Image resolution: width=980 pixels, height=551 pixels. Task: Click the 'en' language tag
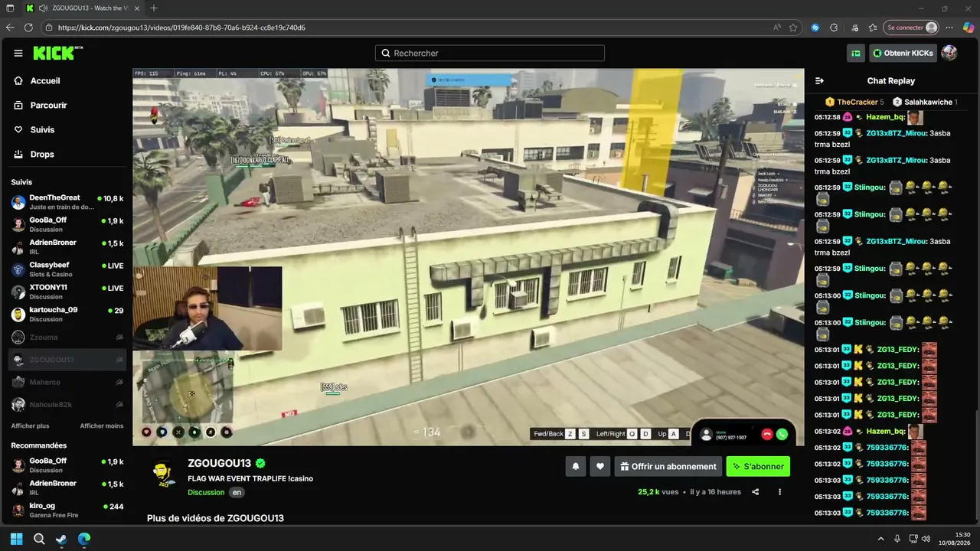(x=237, y=492)
